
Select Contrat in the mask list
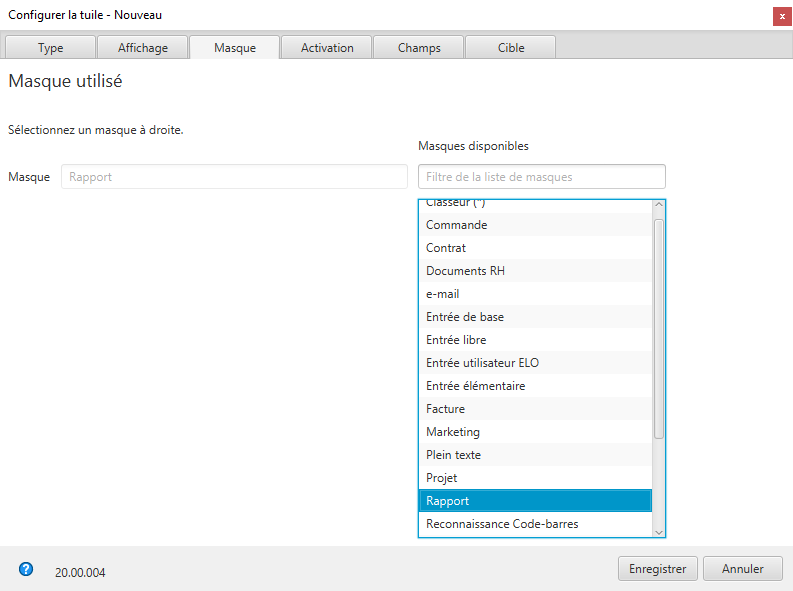[x=536, y=248]
